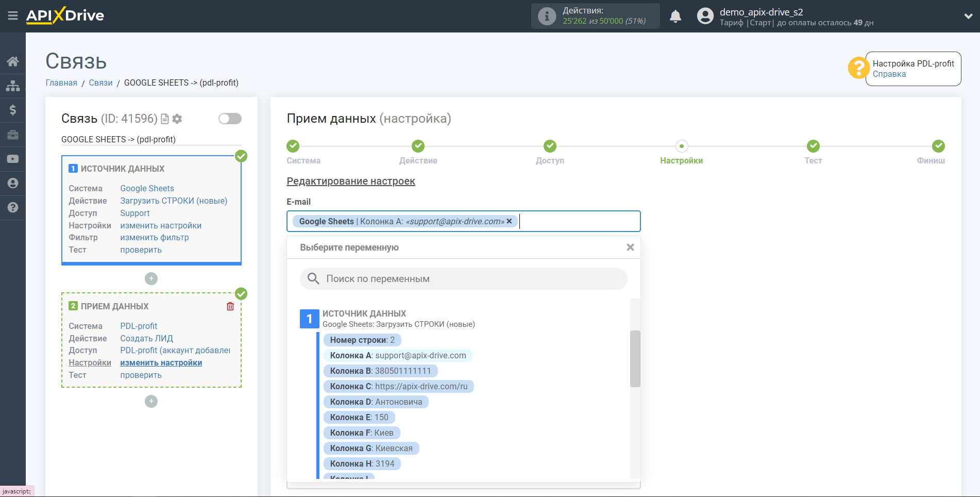This screenshot has height=497, width=980.
Task: Expand the account dropdown chevron
Action: 968,16
